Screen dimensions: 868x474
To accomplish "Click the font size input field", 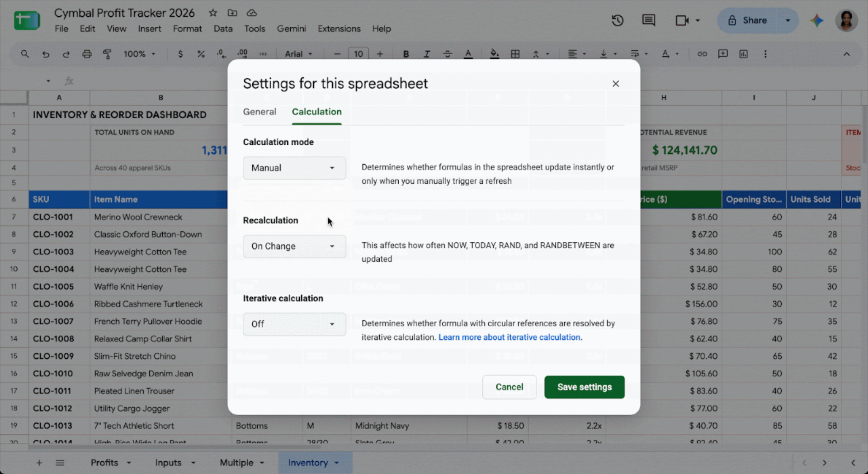I will click(358, 54).
